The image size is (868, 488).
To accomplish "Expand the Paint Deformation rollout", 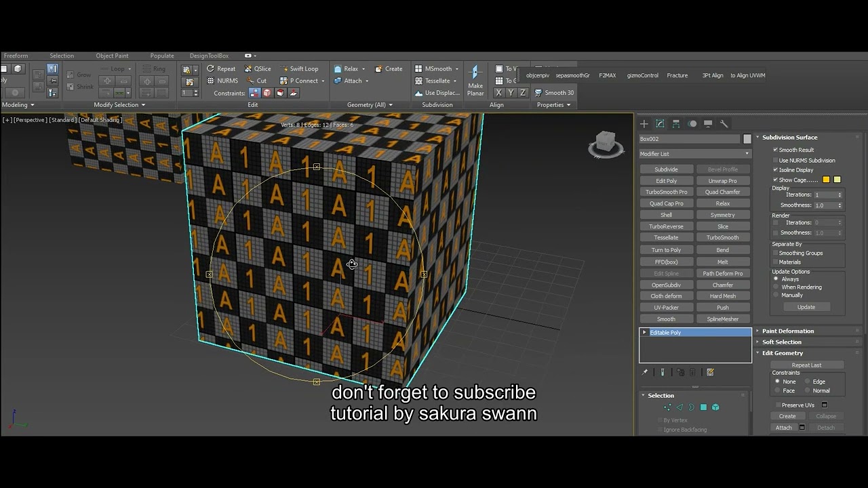I will coord(787,331).
